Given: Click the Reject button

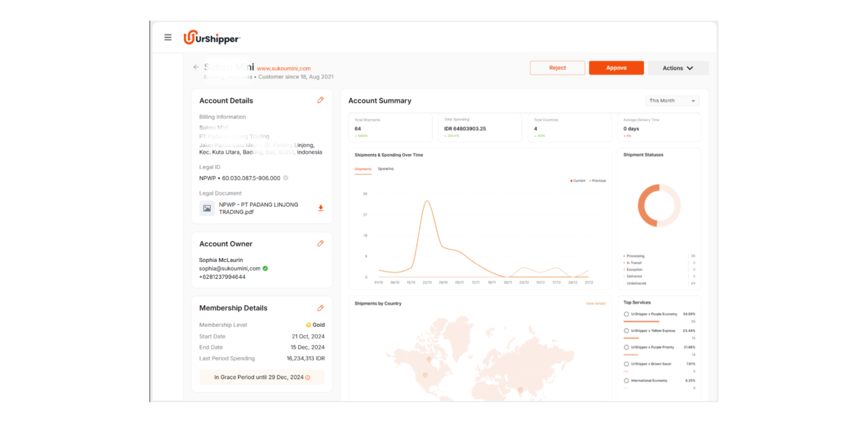Looking at the screenshot, I should [557, 68].
